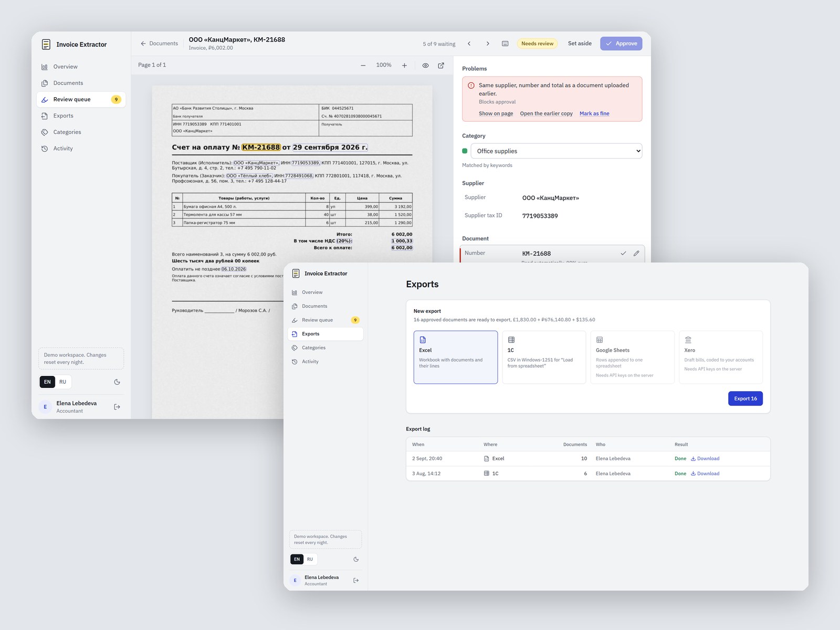Screen dimensions: 840x630
Task: Go to previous waiting document arrow
Action: pyautogui.click(x=469, y=44)
